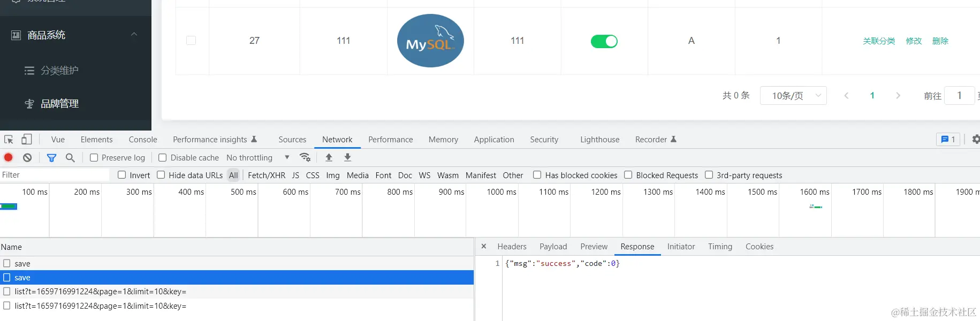The image size is (980, 321).
Task: Clear the network log
Action: pos(27,157)
